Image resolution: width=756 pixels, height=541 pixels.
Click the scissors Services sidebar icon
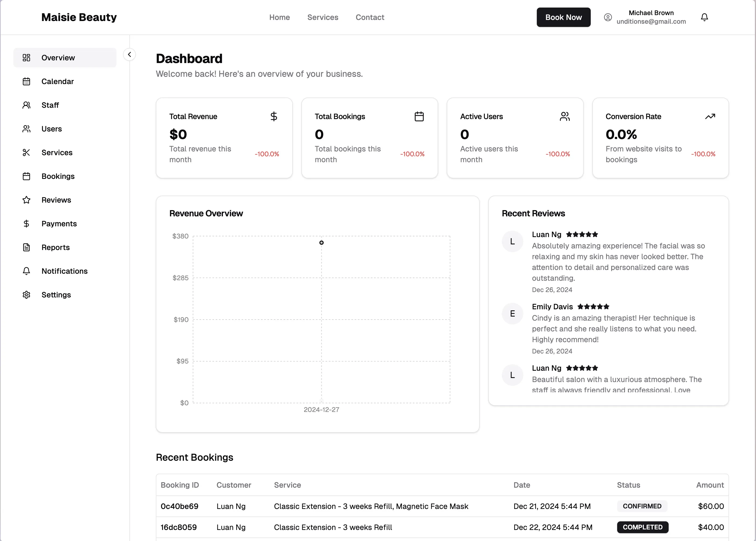coord(26,152)
